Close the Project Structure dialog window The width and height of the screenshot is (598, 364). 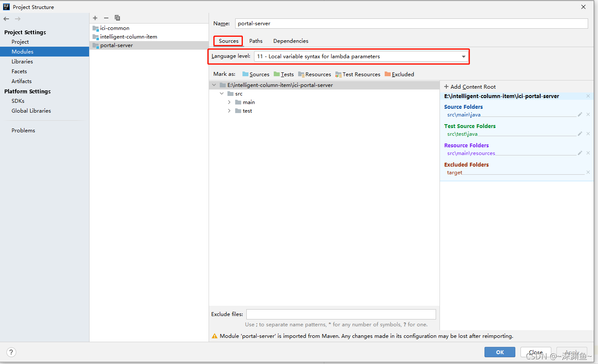pos(583,7)
